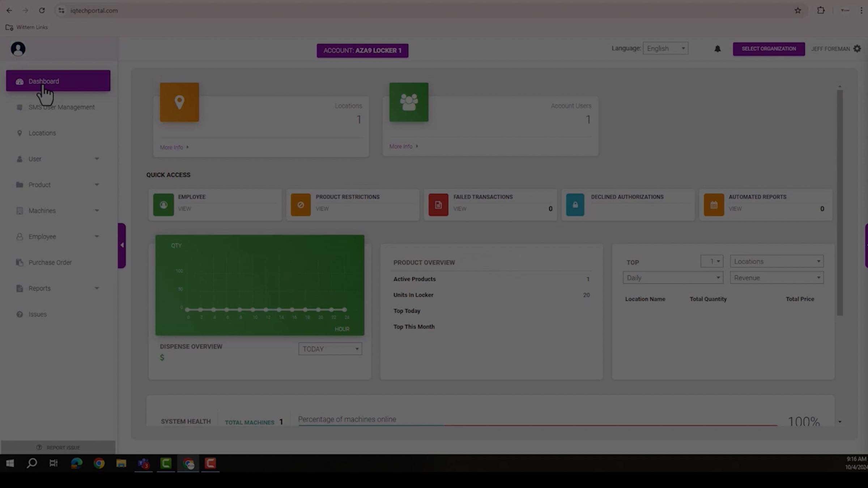Viewport: 868px width, 488px height.
Task: Open the Wittern Links bookmark folder
Action: pos(27,27)
